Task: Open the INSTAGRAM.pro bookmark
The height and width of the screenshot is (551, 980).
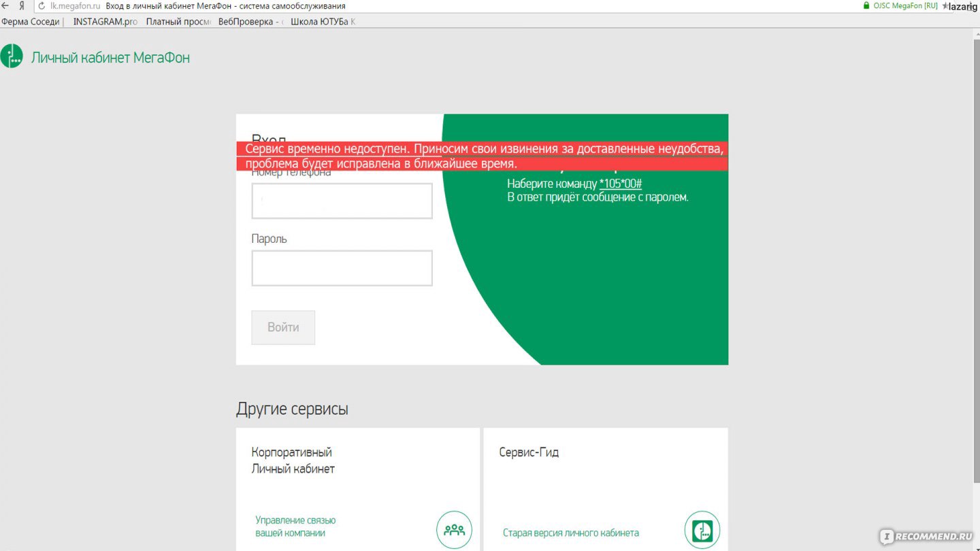Action: 105,22
